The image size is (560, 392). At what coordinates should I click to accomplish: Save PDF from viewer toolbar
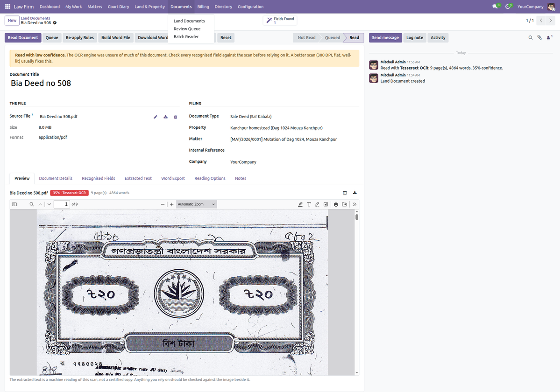(344, 204)
